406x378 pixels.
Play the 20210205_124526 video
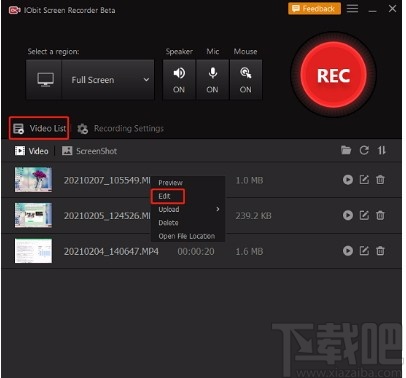[348, 215]
